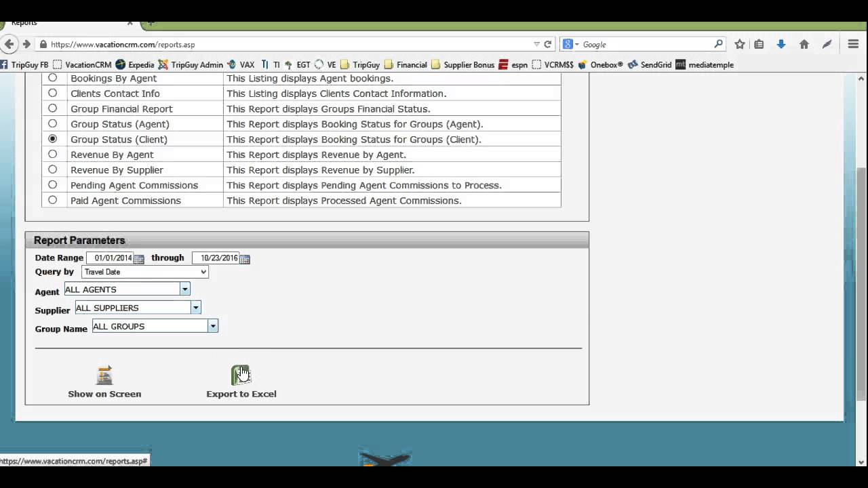The height and width of the screenshot is (488, 868).
Task: Open the VCRM$$ bookmark
Action: coord(553,65)
